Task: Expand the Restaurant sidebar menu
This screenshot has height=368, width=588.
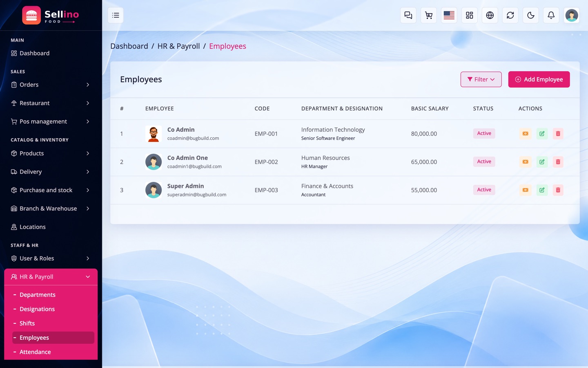Action: coord(51,103)
